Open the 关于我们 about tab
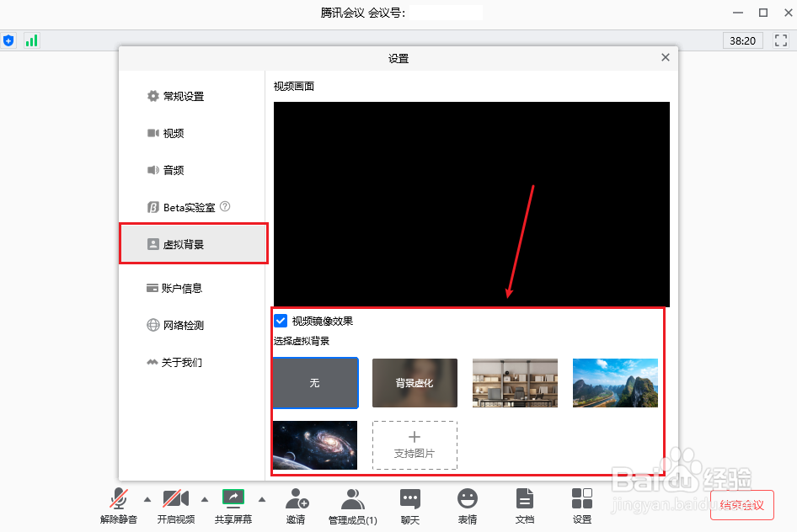 point(193,363)
